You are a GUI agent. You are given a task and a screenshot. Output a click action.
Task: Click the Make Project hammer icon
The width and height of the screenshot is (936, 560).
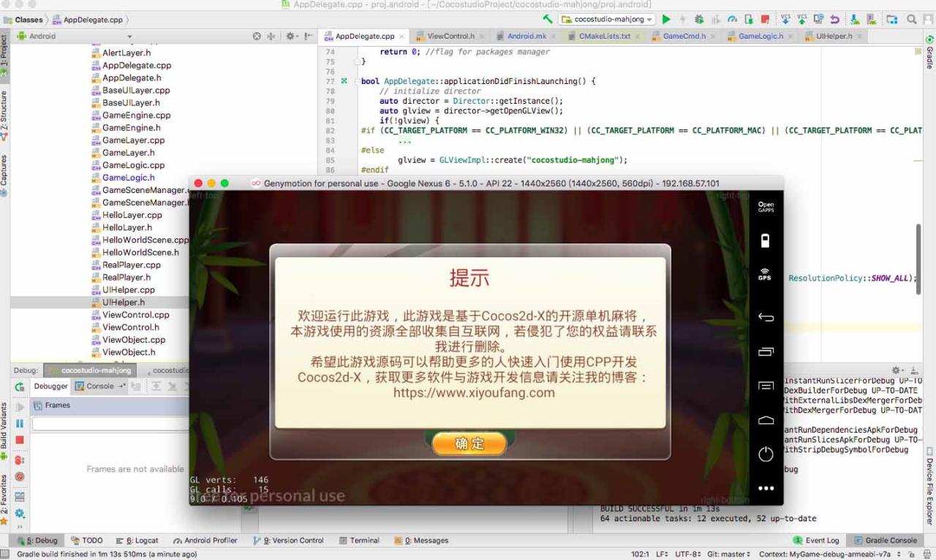coord(548,20)
